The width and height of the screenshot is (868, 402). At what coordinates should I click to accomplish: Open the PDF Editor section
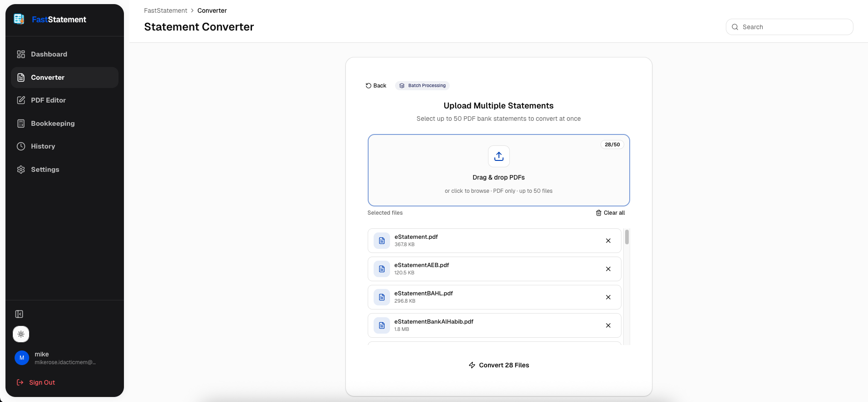click(48, 100)
